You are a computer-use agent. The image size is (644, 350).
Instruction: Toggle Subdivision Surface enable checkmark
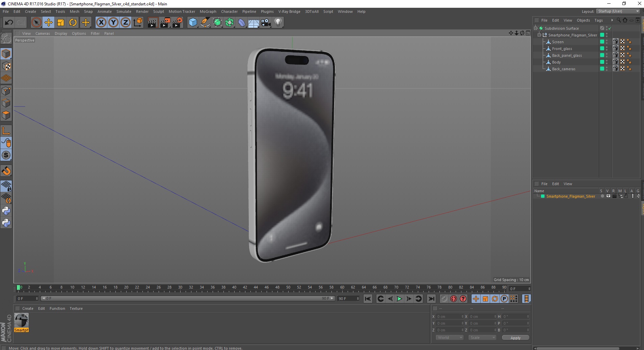(x=610, y=28)
